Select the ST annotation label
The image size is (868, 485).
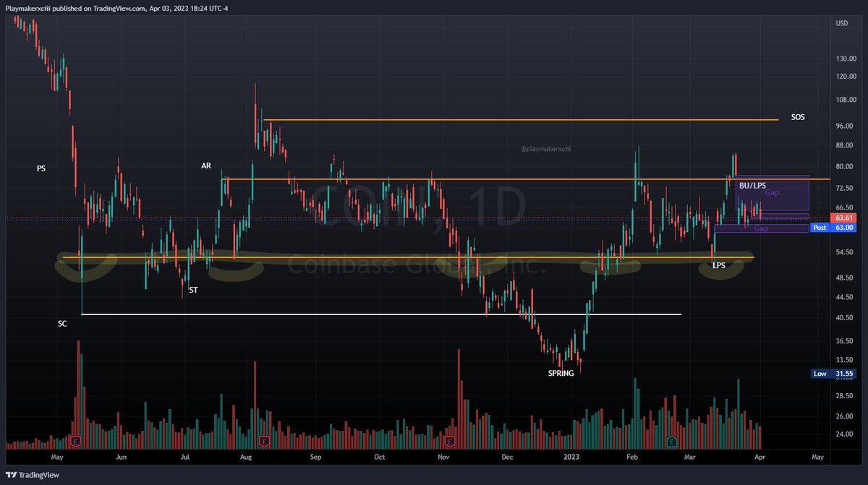coord(193,290)
